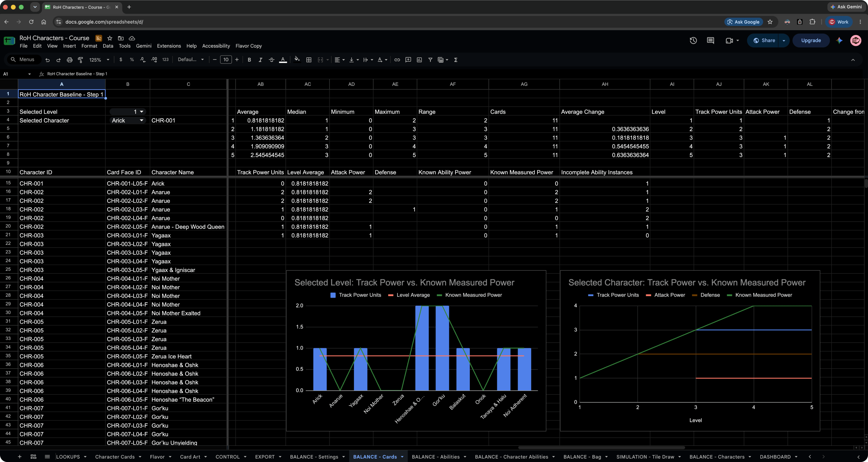Switch to the BALANCE - Abilities sheet tab
The height and width of the screenshot is (462, 868).
tap(439, 457)
